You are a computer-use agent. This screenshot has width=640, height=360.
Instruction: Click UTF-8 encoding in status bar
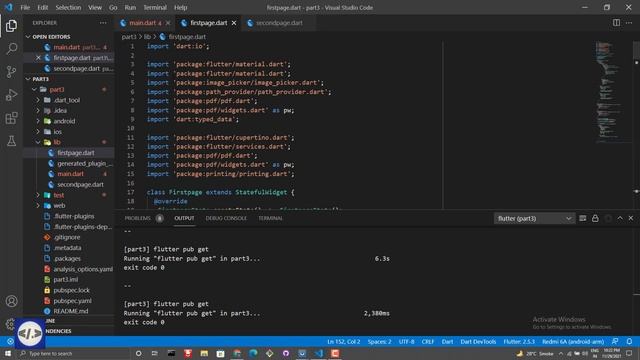[x=406, y=342]
